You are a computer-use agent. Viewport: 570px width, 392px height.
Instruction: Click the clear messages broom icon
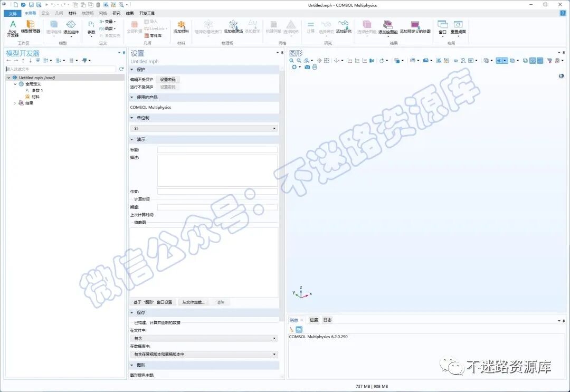point(291,330)
